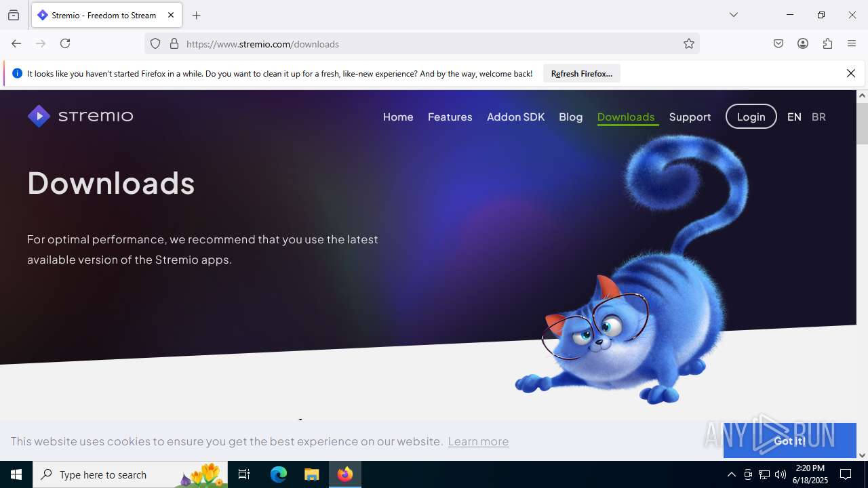Viewport: 868px width, 488px height.
Task: Open the notification center icon
Action: click(x=846, y=474)
